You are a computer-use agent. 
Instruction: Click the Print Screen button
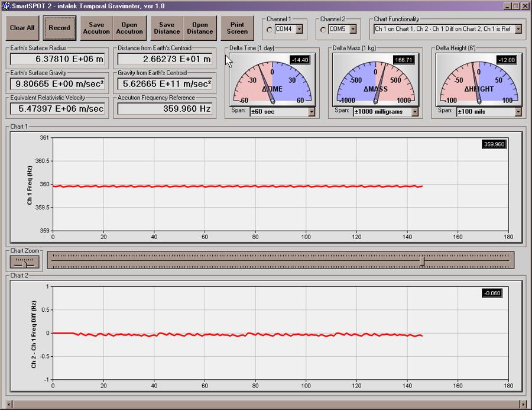[x=237, y=28]
